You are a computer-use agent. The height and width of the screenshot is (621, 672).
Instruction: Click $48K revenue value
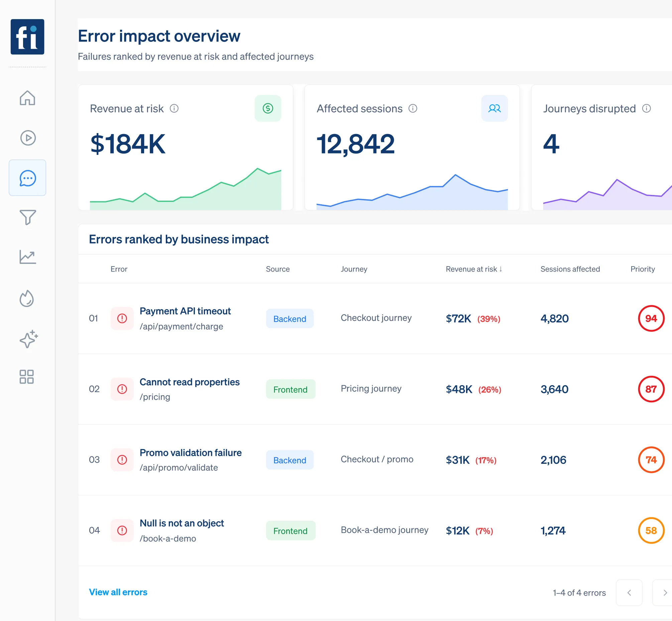pos(459,389)
